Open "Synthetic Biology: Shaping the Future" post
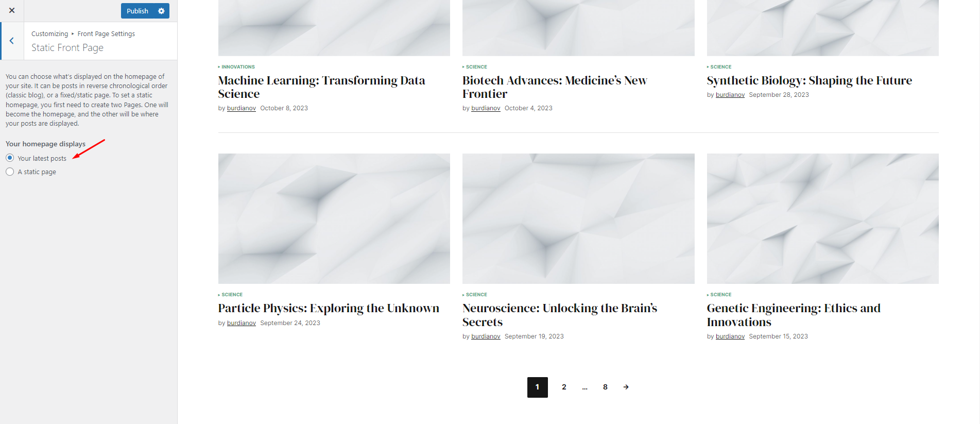This screenshot has width=980, height=424. tap(809, 80)
